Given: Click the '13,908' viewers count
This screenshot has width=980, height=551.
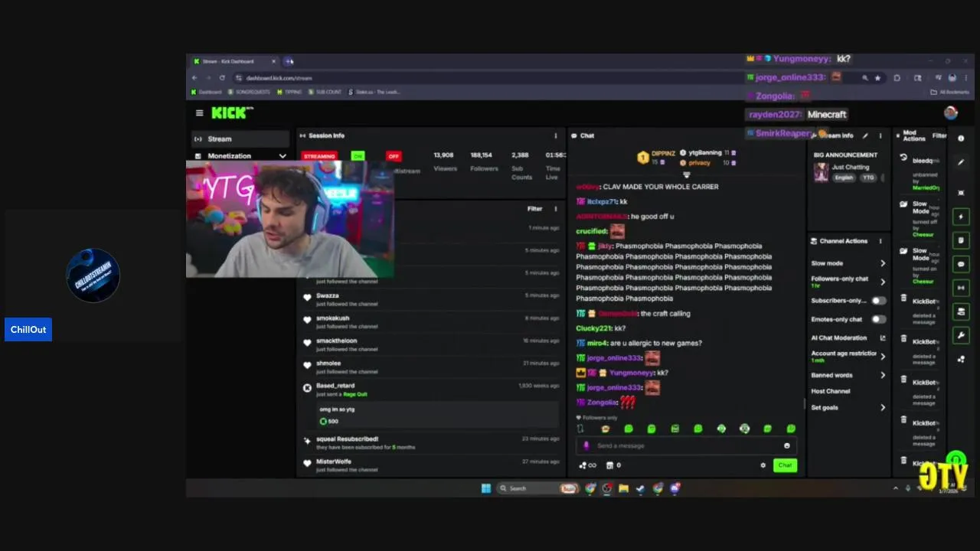Looking at the screenshot, I should pos(443,155).
